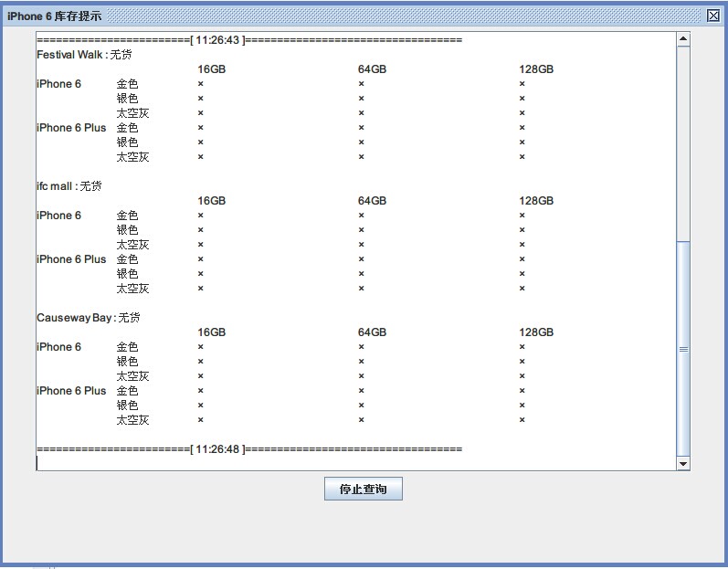Click 太空灰 in ifc mall iPhone 6 Plus group
This screenshot has height=569, width=728.
click(132, 289)
